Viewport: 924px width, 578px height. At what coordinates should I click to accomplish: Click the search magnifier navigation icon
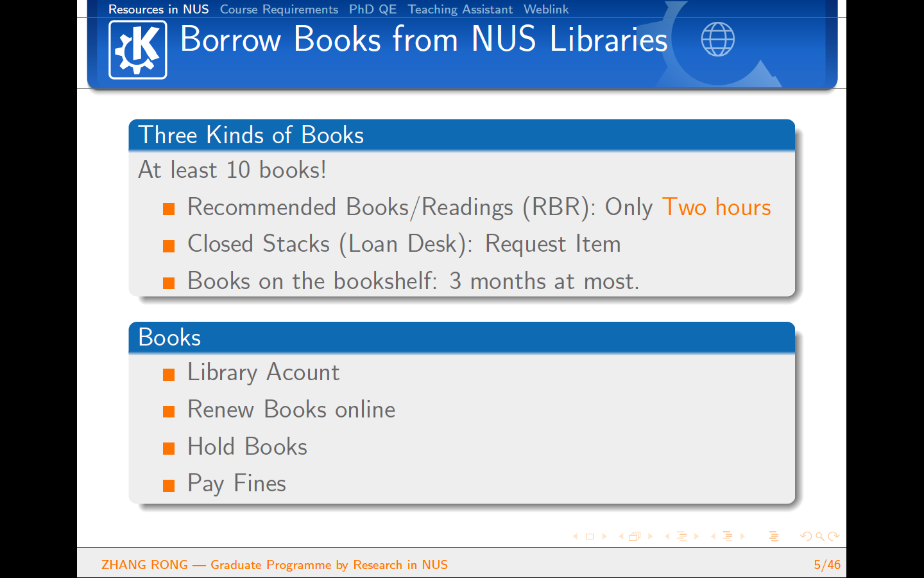(820, 536)
